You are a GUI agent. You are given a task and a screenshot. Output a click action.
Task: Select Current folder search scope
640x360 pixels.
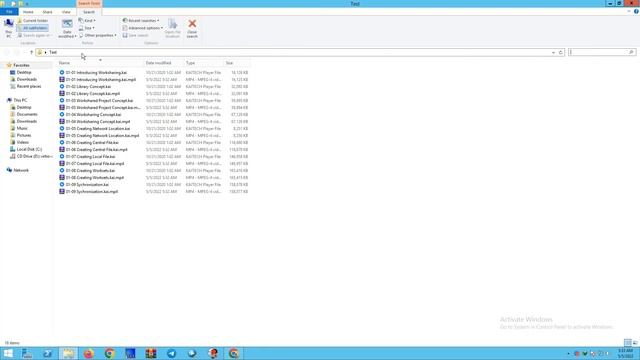pos(33,20)
